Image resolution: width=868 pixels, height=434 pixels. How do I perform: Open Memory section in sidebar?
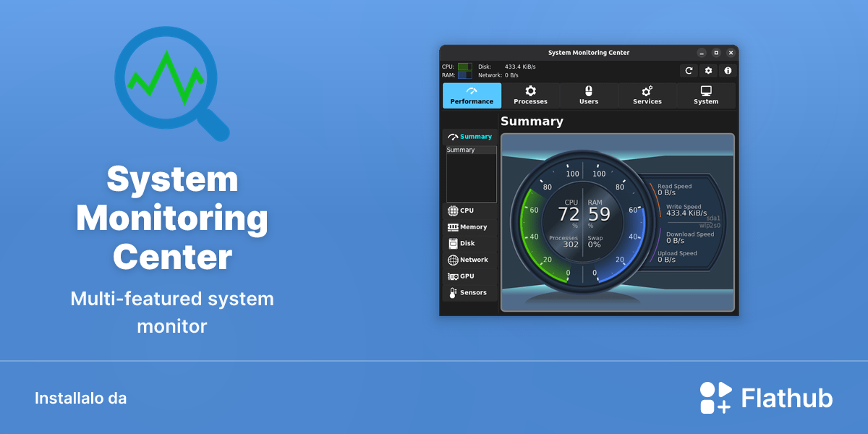[x=470, y=227]
